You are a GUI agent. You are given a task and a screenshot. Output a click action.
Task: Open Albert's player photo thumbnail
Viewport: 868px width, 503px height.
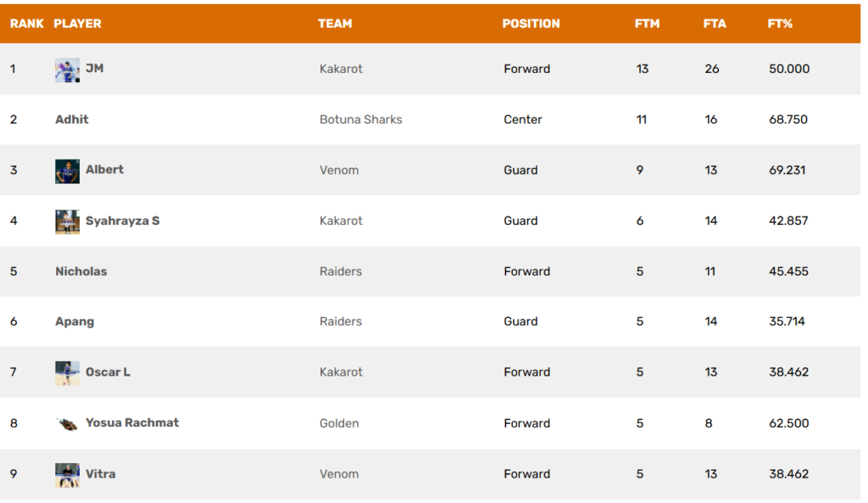coord(67,171)
